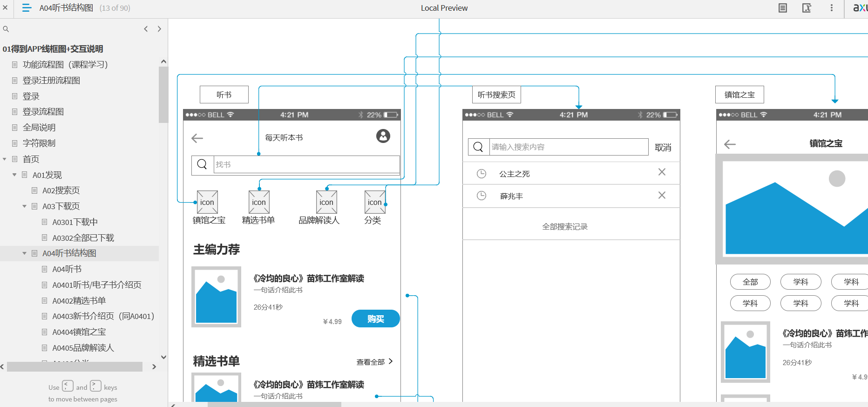The image size is (868, 407).
Task: Click the 分类 icon placeholder
Action: 375,202
